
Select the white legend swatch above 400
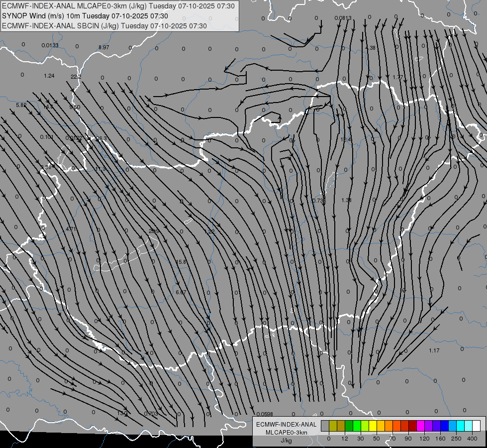click(477, 426)
